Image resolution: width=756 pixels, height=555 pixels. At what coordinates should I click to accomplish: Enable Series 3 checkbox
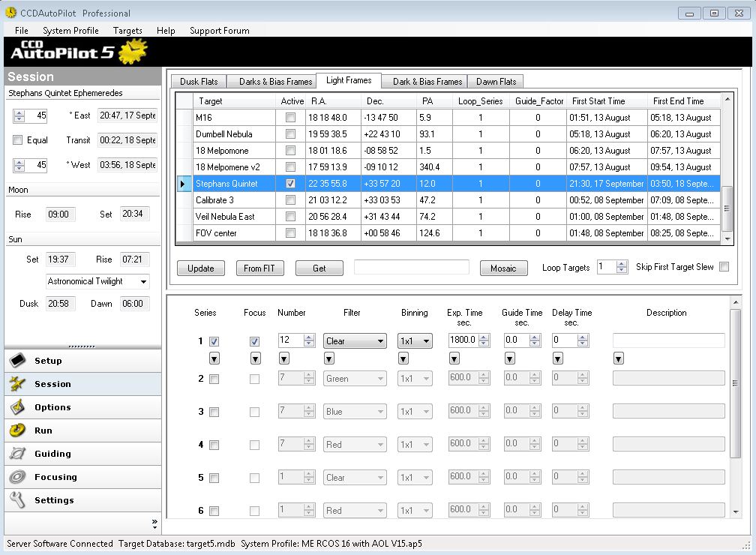tap(214, 412)
